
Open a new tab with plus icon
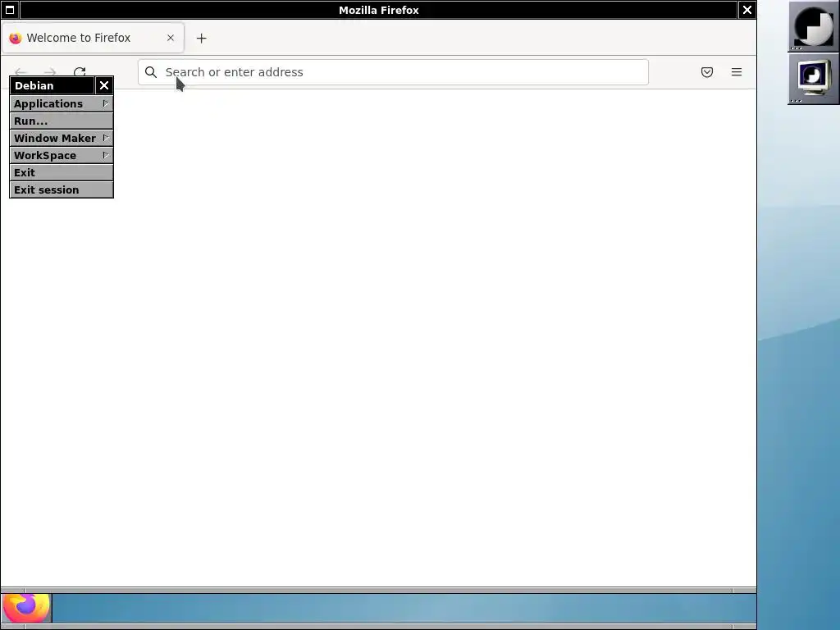pyautogui.click(x=201, y=38)
